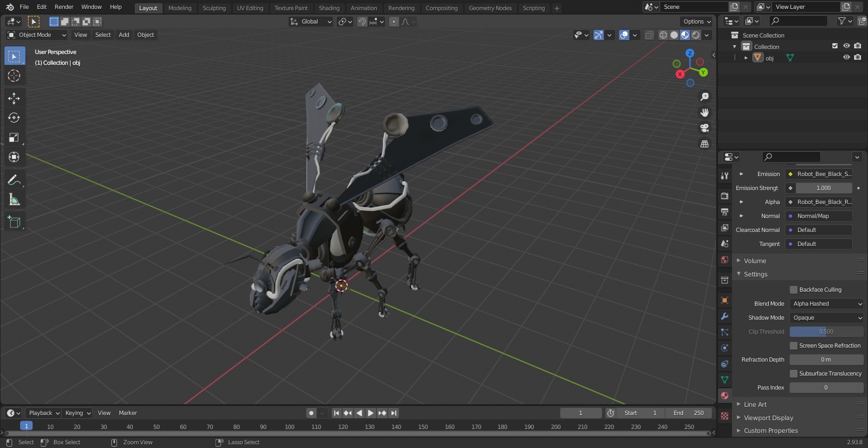Uncheck the Collection exclude checkbox
This screenshot has height=448, width=868.
835,46
